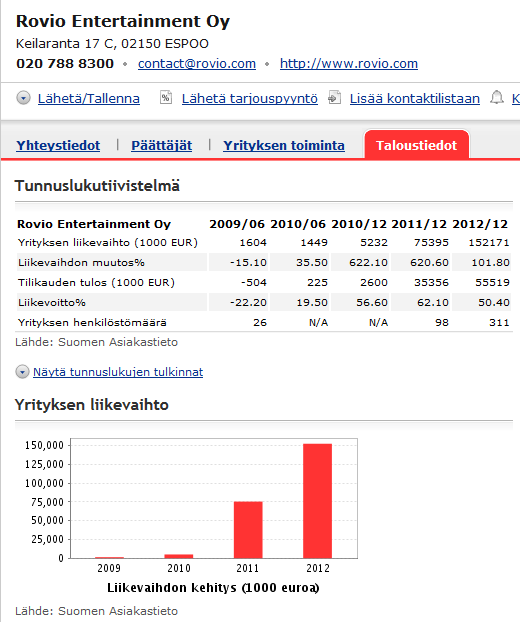Image resolution: width=520 pixels, height=622 pixels.
Task: Click revenue value 75395
Action: point(431,242)
